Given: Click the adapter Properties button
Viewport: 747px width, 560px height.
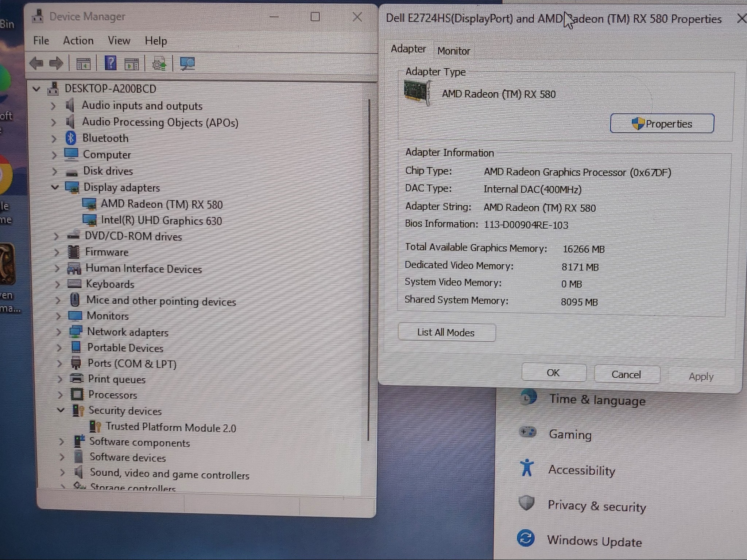Looking at the screenshot, I should pos(662,124).
